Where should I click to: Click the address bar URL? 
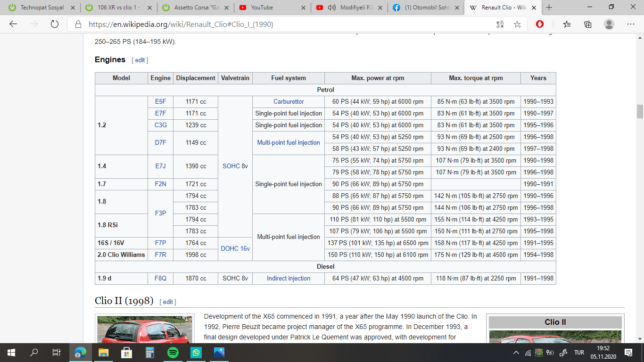click(x=181, y=25)
